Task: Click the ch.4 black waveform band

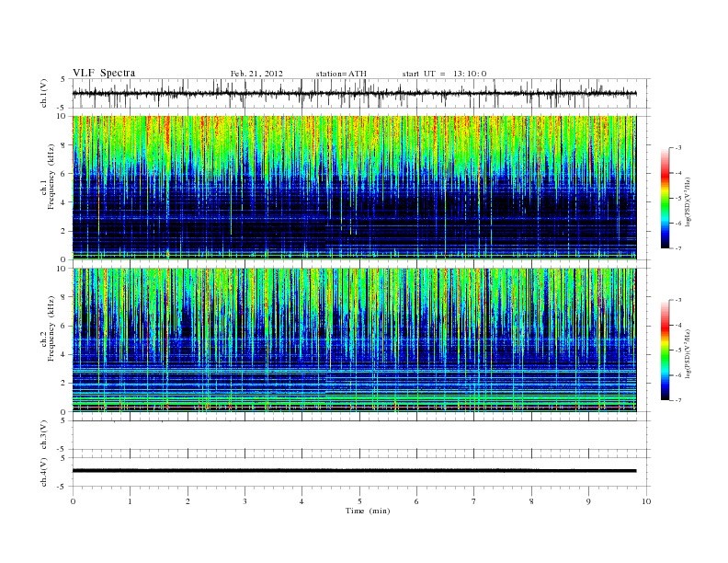Action: (354, 471)
